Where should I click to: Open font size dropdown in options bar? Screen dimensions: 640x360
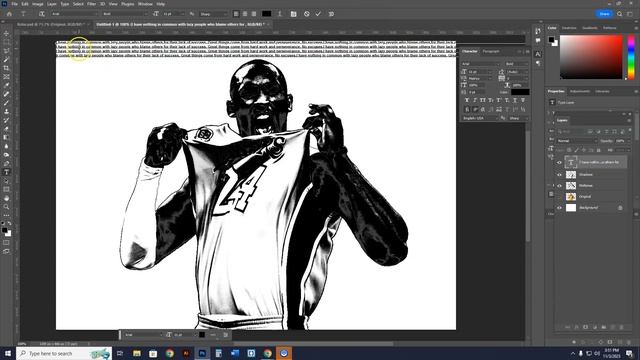tap(173, 14)
